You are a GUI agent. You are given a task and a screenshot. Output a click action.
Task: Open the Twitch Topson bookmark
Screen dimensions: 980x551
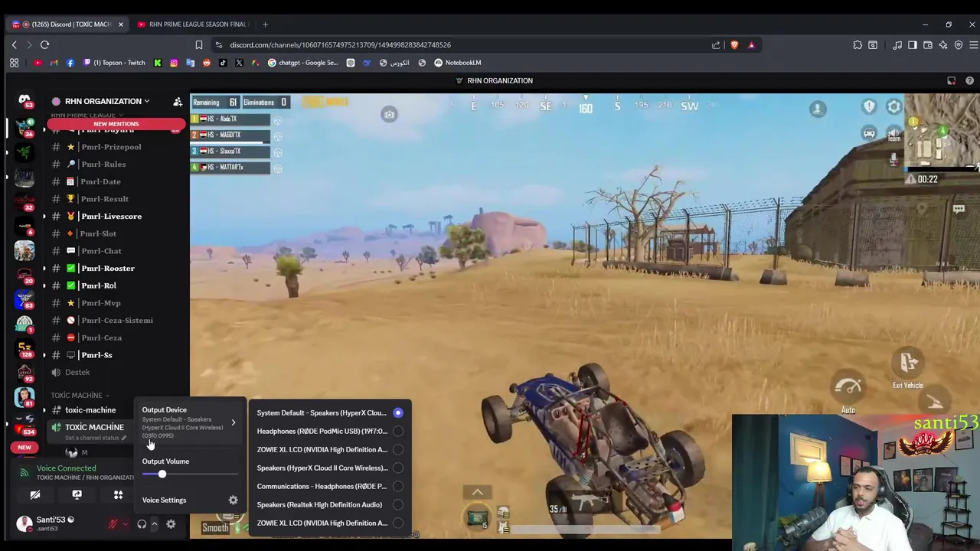[x=114, y=63]
